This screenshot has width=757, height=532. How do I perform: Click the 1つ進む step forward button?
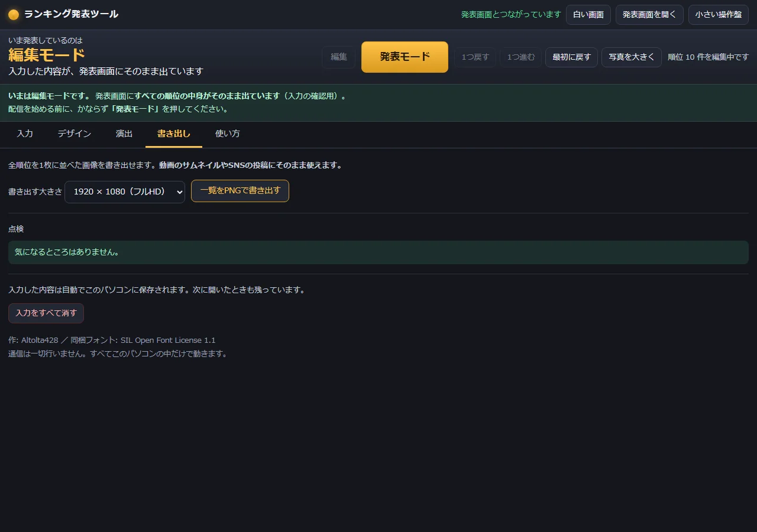point(521,57)
